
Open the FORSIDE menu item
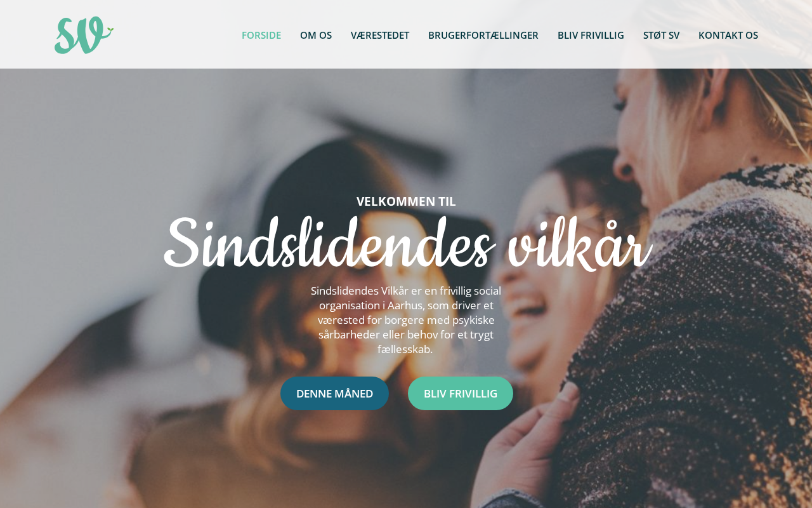(x=261, y=35)
